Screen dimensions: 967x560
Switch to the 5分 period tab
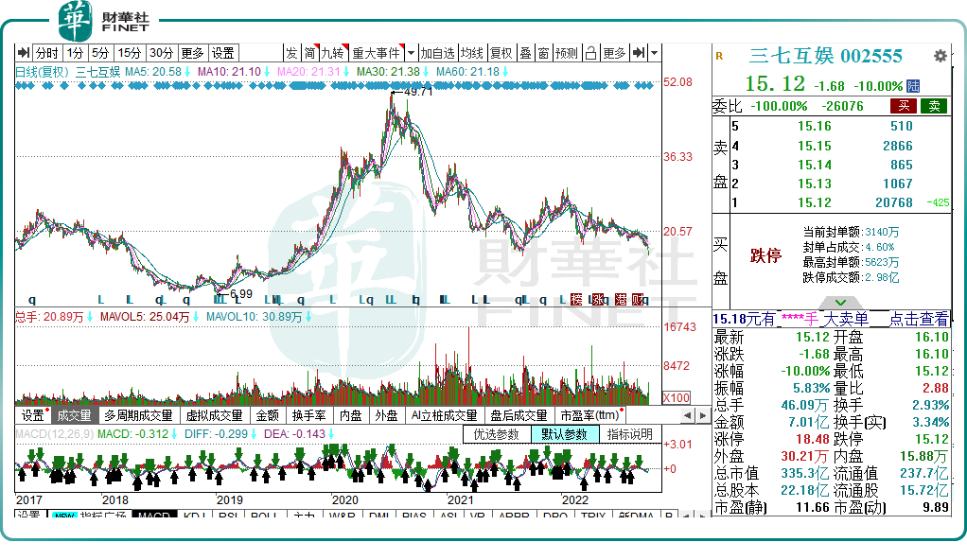[100, 53]
